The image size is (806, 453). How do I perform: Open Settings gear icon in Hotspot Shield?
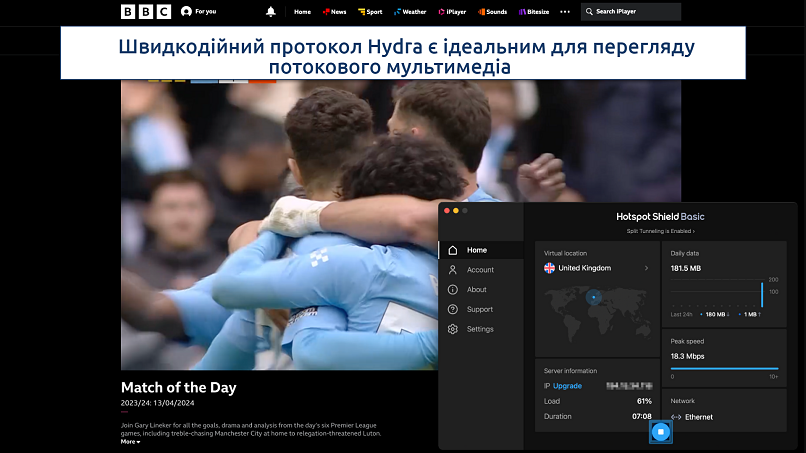[x=453, y=329]
